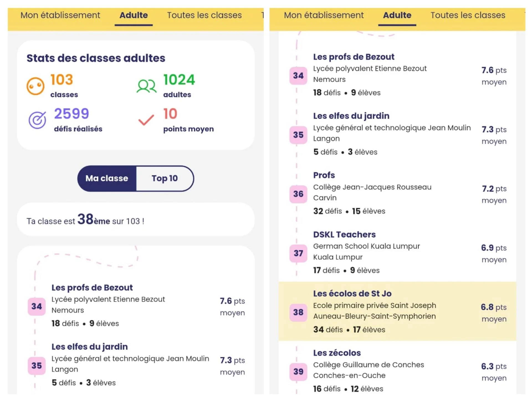Click rank badge 36 for Profs

(298, 194)
